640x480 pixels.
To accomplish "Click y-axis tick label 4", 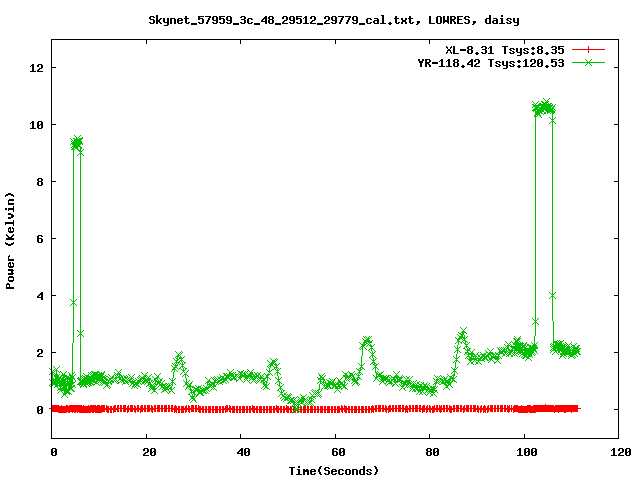I will pos(40,296).
